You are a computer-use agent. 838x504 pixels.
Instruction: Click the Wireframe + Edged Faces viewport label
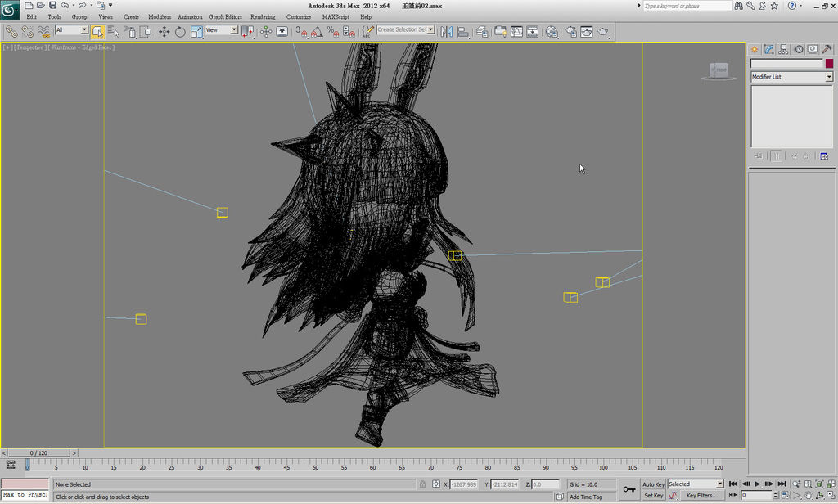pos(81,47)
